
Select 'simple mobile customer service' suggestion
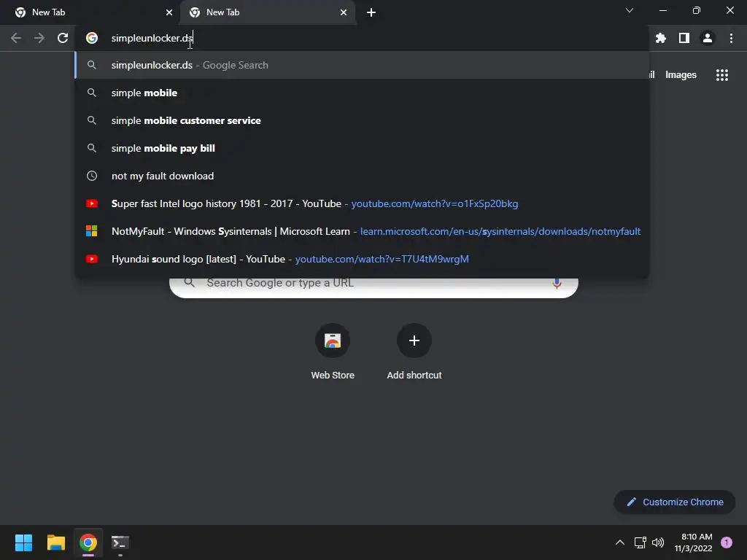[362, 120]
